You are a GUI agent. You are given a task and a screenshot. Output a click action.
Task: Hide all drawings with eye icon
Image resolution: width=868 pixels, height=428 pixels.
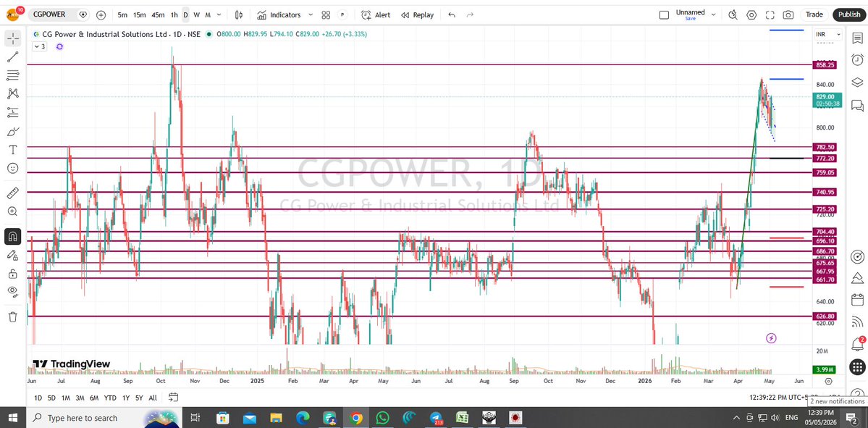click(13, 291)
